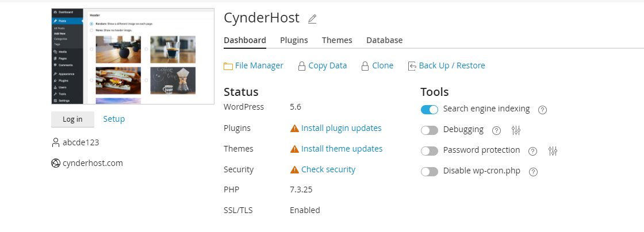Click Install theme updates link

click(x=342, y=149)
